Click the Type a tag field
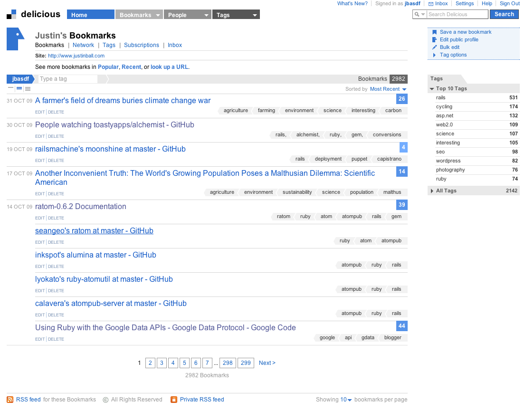The image size is (525, 420). pyautogui.click(x=68, y=79)
